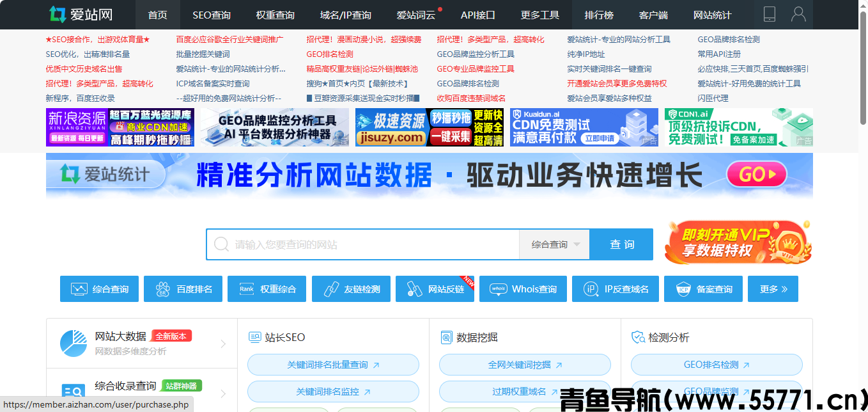Open 收购百度违禁词域名 link
868x412 pixels.
[471, 99]
